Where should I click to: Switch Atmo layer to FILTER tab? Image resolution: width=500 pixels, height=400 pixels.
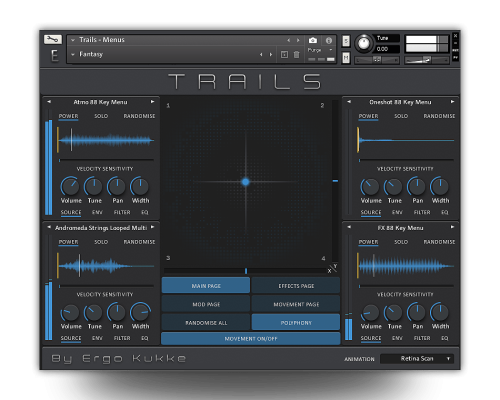122,212
